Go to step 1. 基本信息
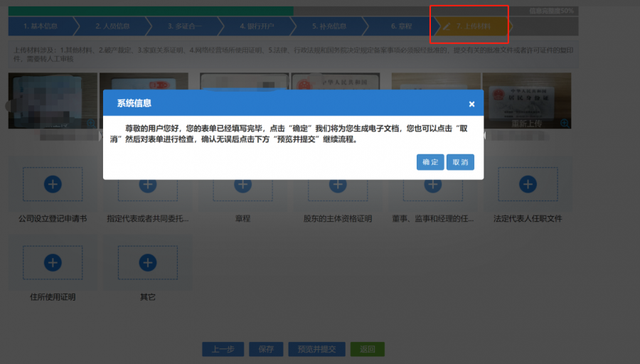This screenshot has height=364, width=640. pos(41,26)
